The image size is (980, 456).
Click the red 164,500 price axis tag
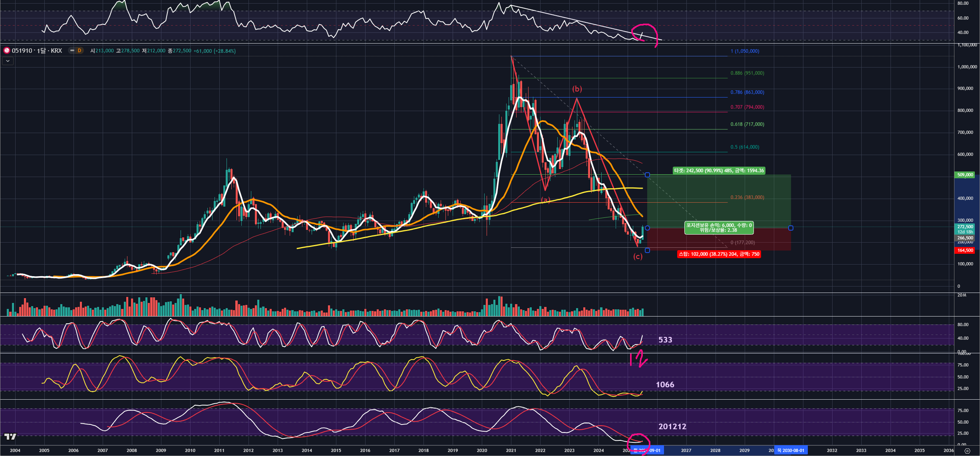(x=965, y=251)
